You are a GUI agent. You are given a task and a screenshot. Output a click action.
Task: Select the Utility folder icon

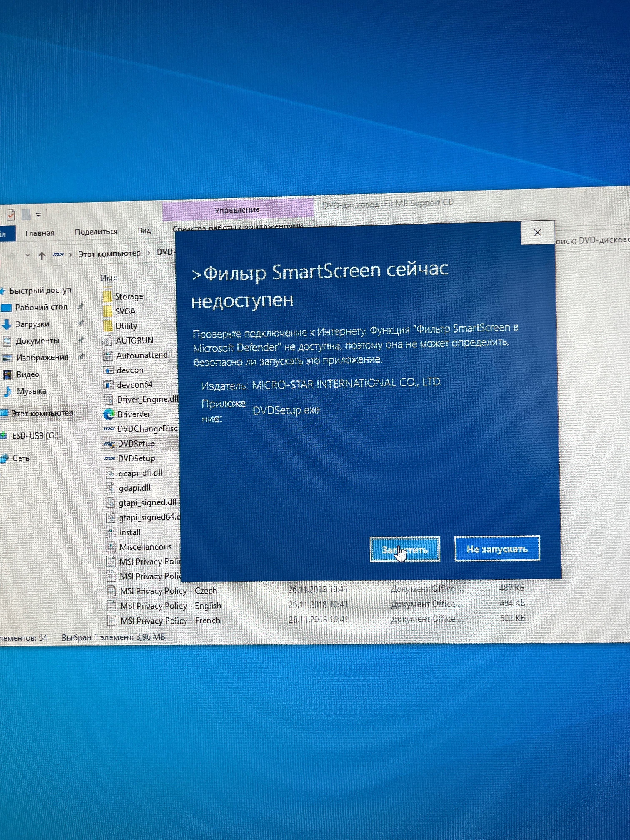(108, 326)
